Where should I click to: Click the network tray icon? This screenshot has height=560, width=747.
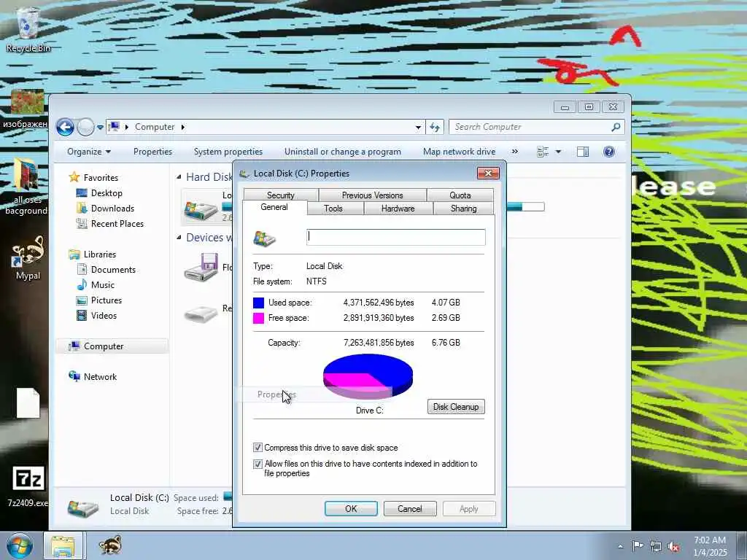[656, 546]
